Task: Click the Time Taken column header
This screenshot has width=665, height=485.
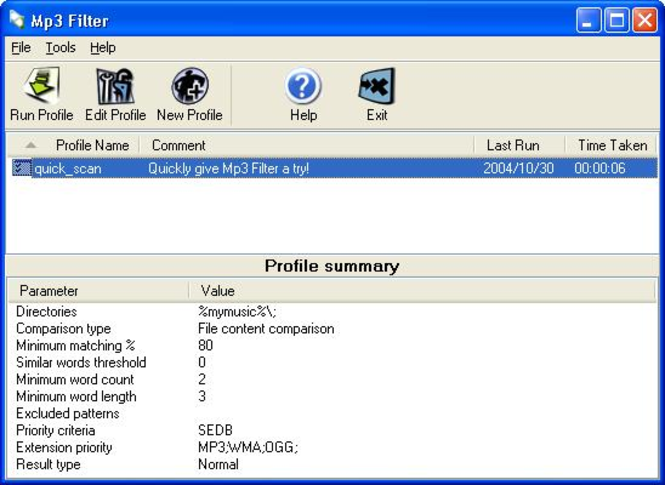Action: tap(611, 145)
